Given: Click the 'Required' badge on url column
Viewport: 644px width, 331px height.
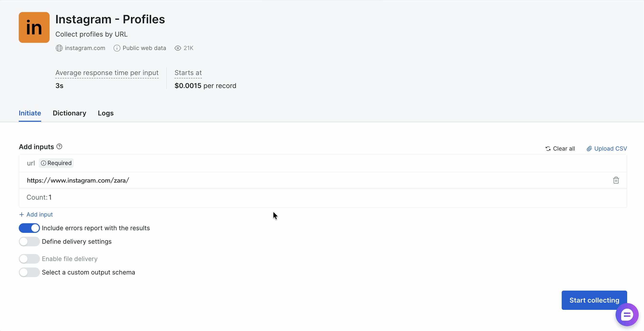Looking at the screenshot, I should click(x=56, y=163).
